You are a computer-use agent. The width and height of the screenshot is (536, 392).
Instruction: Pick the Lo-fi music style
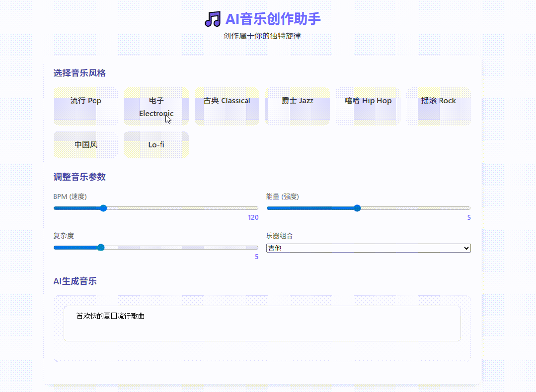156,144
